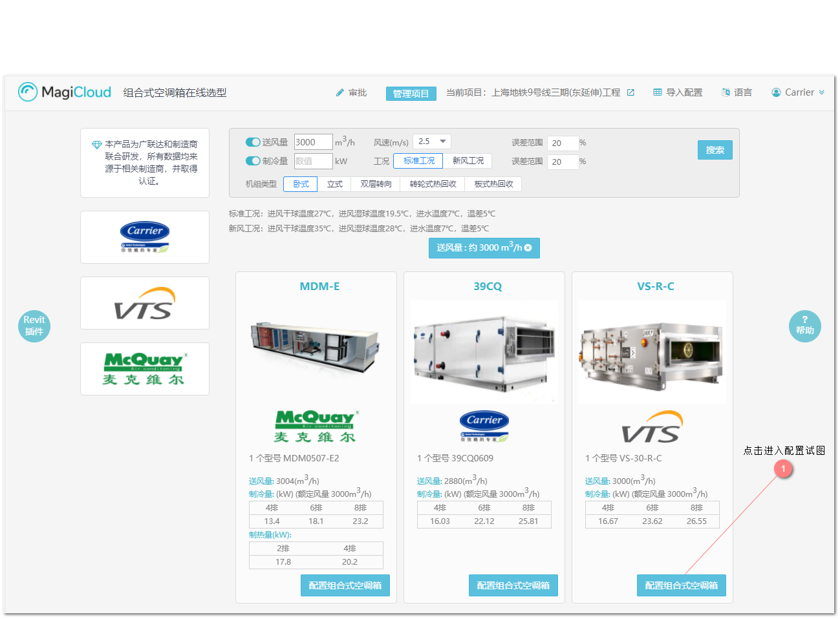Click cooling value 13.4 in MDM-E table

[272, 521]
